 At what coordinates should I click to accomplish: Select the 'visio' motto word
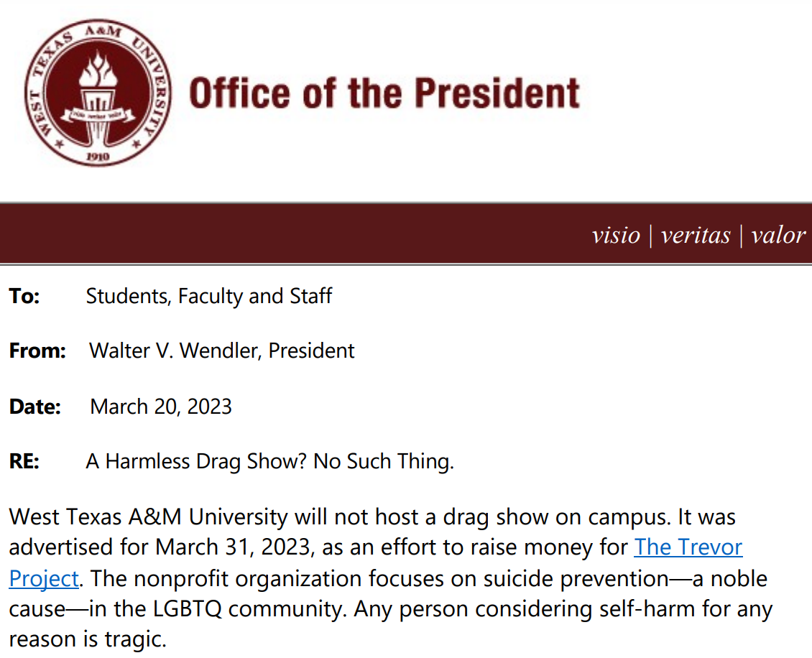[616, 235]
